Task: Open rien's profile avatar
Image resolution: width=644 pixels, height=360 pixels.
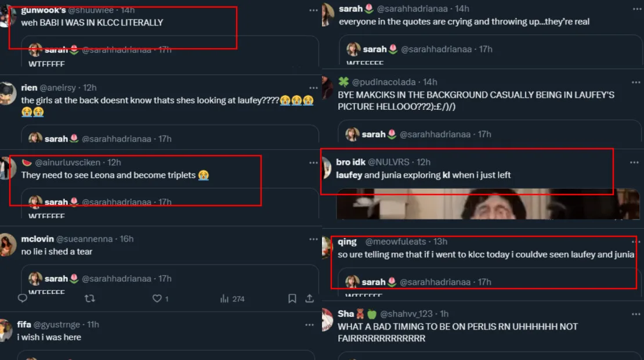Action: [8, 93]
